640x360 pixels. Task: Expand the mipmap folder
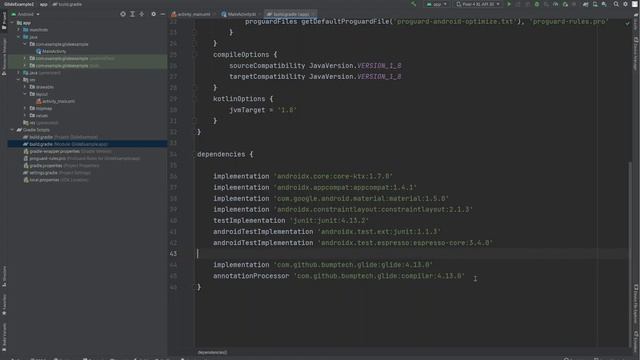(x=25, y=109)
